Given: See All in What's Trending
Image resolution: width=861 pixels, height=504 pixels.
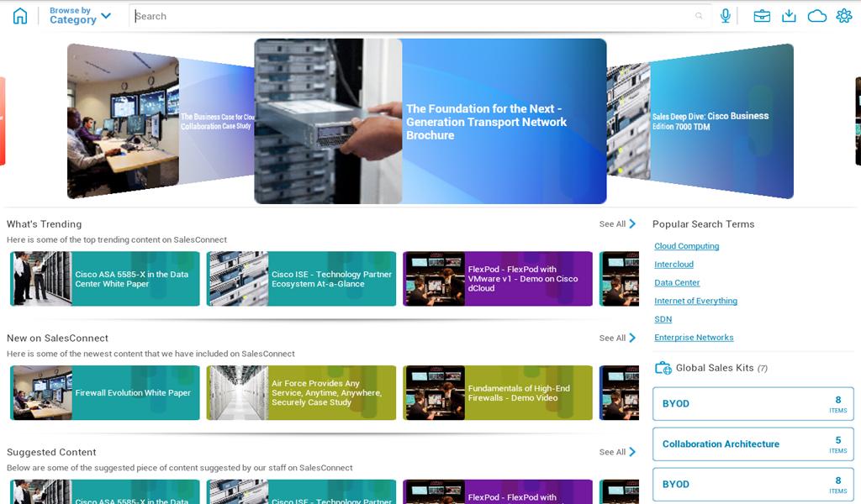Looking at the screenshot, I should (x=617, y=223).
